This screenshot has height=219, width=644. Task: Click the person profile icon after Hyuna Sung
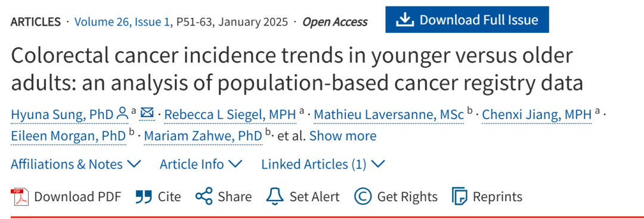tap(122, 113)
